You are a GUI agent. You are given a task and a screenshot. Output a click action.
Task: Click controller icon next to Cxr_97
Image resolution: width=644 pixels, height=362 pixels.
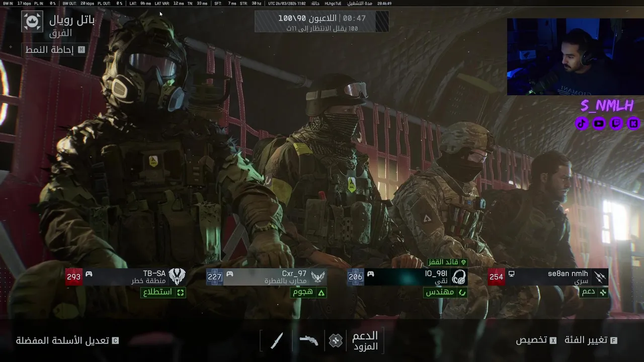point(229,274)
